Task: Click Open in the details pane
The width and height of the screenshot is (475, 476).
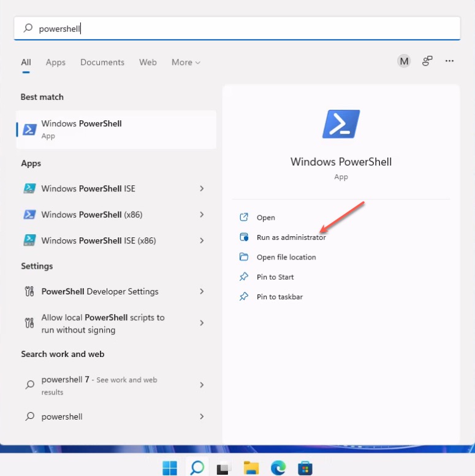Action: pyautogui.click(x=266, y=218)
